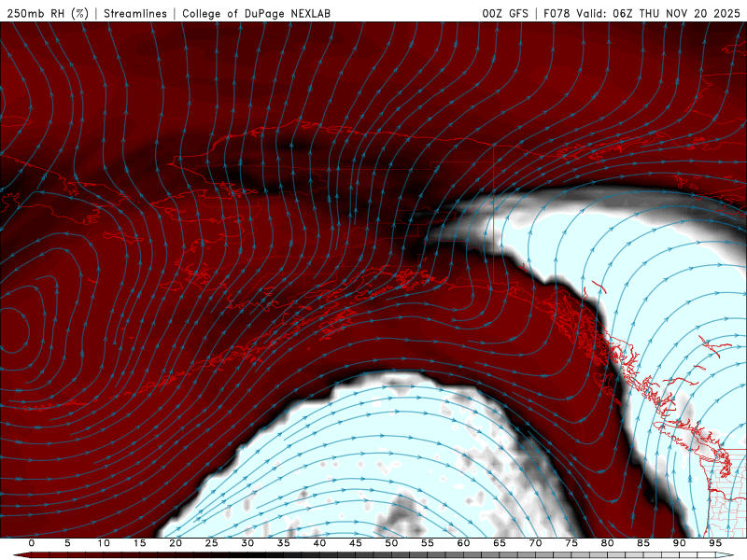Click the "20" label on the color scale
The width and height of the screenshot is (747, 560).
176,543
